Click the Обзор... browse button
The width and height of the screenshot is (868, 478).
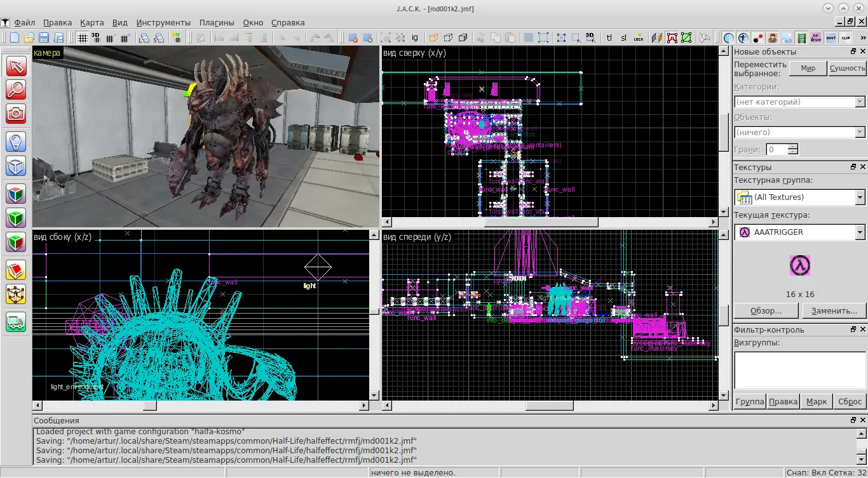click(x=766, y=311)
